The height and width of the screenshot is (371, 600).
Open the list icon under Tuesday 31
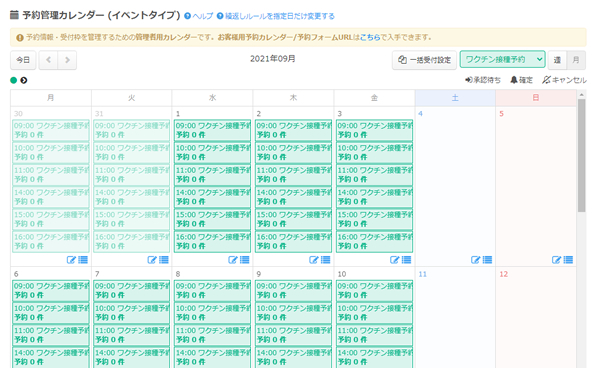coord(164,260)
